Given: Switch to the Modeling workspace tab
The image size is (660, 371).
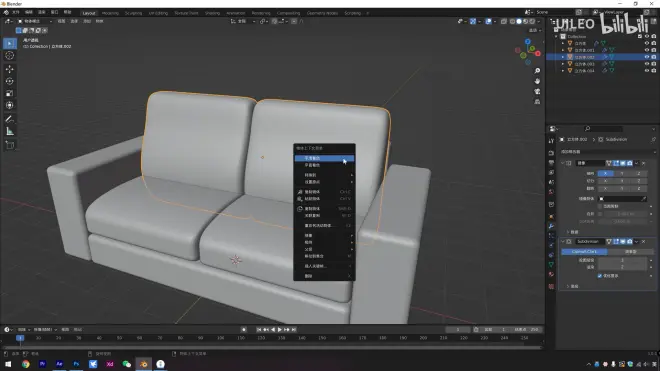Looking at the screenshot, I should 110,13.
